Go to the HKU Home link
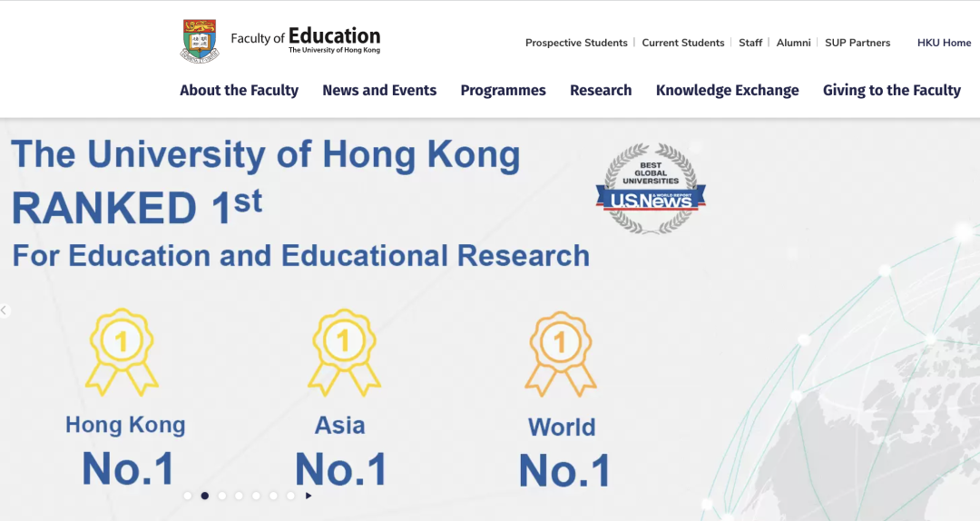Image resolution: width=980 pixels, height=521 pixels. pos(944,43)
